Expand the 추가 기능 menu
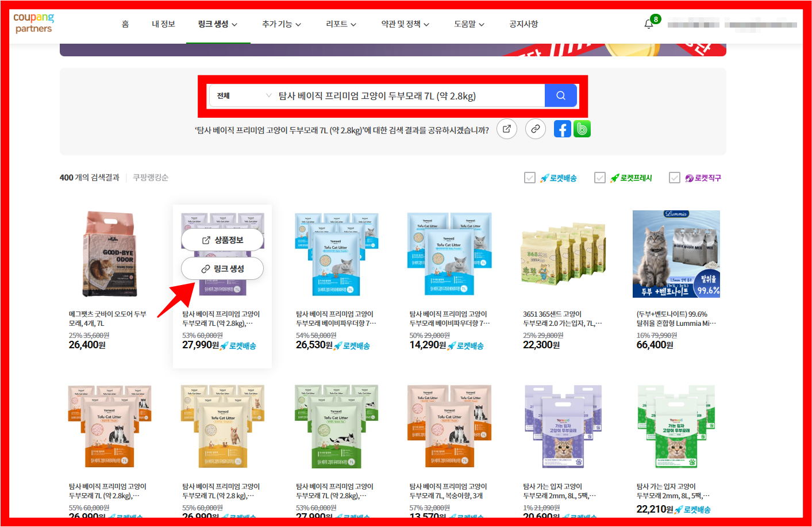The width and height of the screenshot is (812, 527). (282, 24)
